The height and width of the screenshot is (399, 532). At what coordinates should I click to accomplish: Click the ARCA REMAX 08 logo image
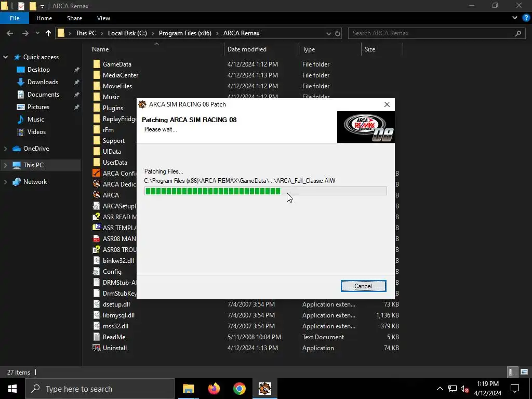[x=366, y=127]
